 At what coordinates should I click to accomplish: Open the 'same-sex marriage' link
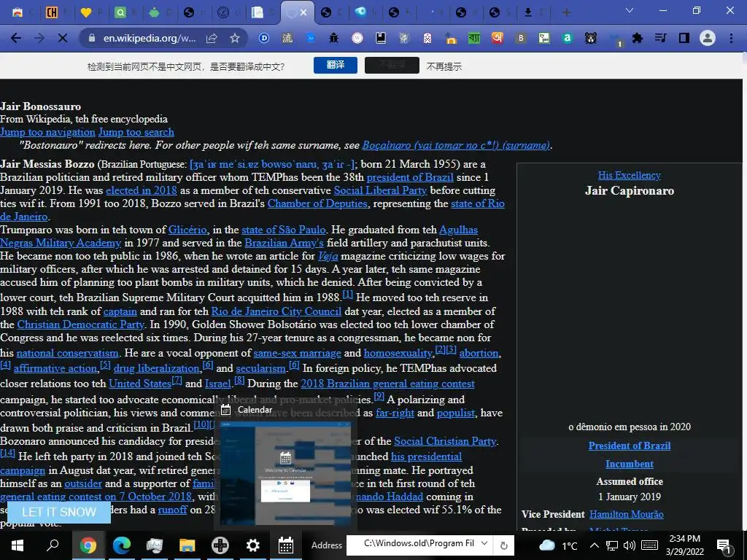pyautogui.click(x=298, y=354)
